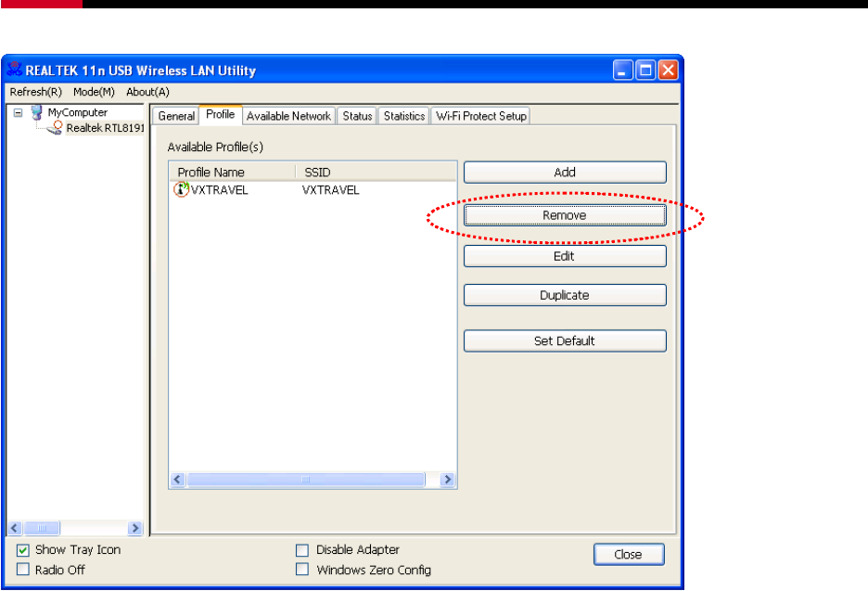
Task: Click the REALTEK app icon in title bar
Action: (x=14, y=71)
